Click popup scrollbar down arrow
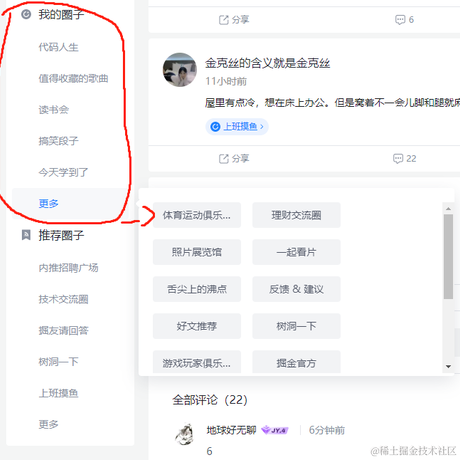Screen dimensions: 460x460 [448, 366]
